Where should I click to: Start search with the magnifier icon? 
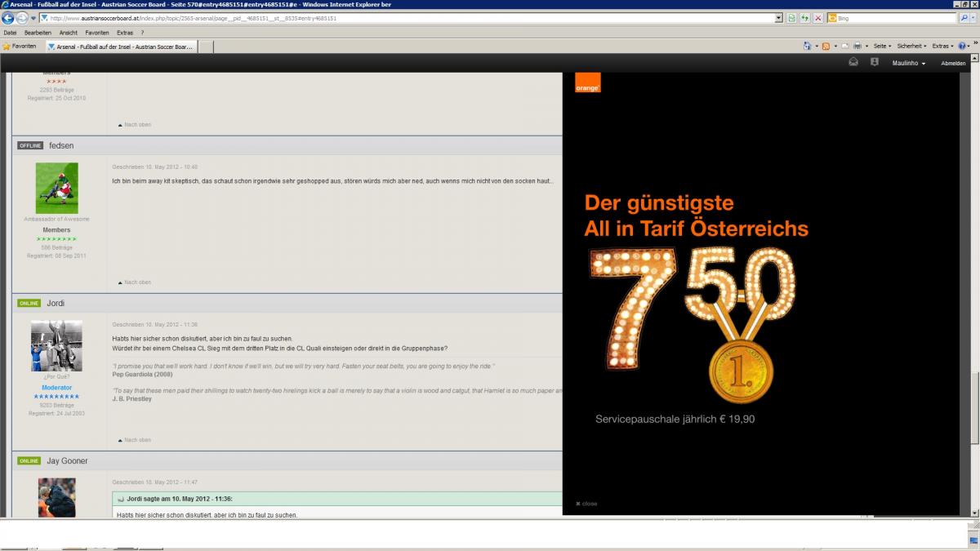[x=964, y=18]
